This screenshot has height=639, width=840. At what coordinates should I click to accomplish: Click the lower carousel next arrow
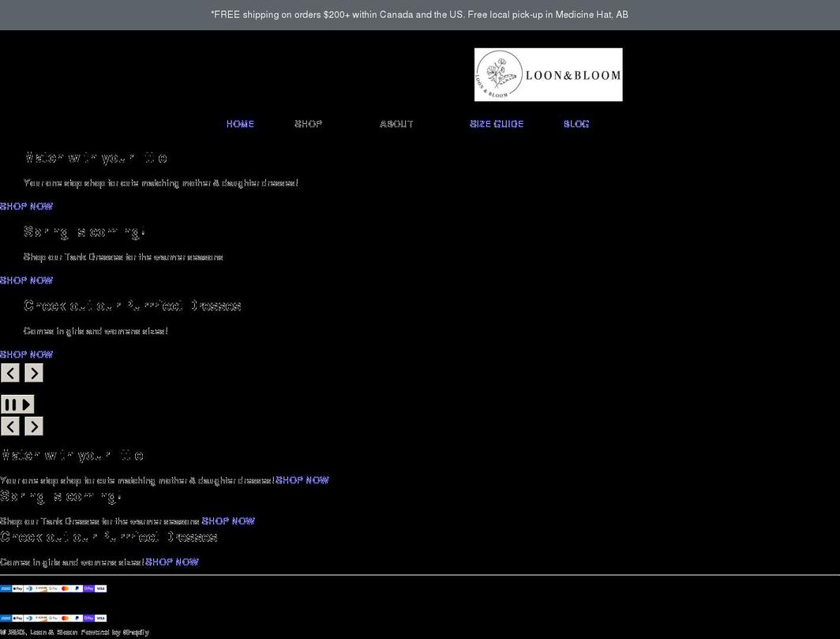click(33, 426)
